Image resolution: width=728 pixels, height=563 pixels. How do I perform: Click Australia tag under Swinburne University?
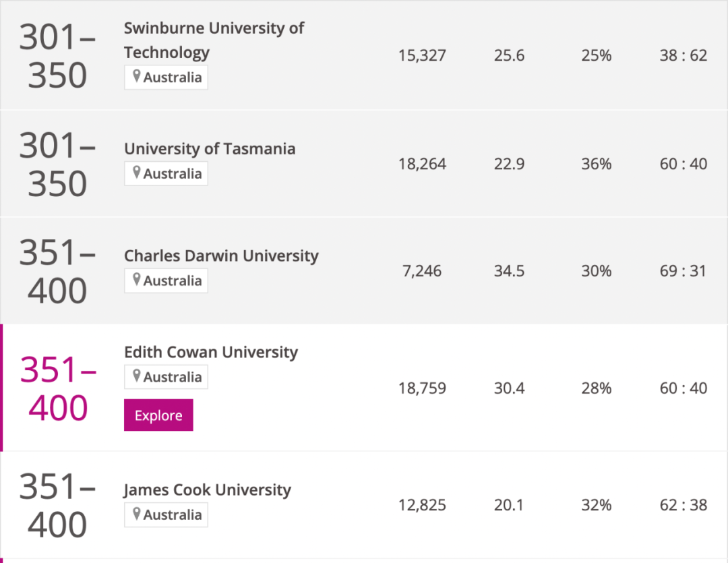point(173,78)
